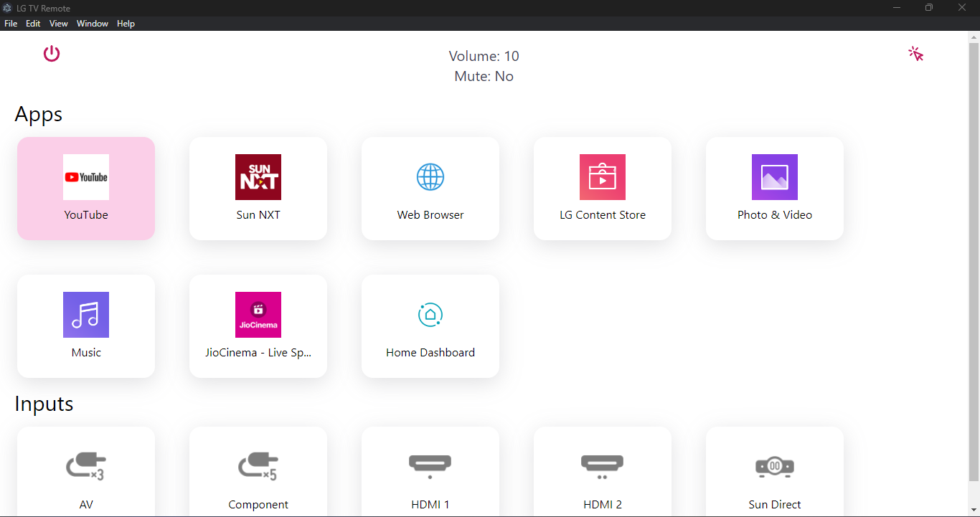
Task: Click the HDMI 1 input label
Action: click(x=430, y=504)
